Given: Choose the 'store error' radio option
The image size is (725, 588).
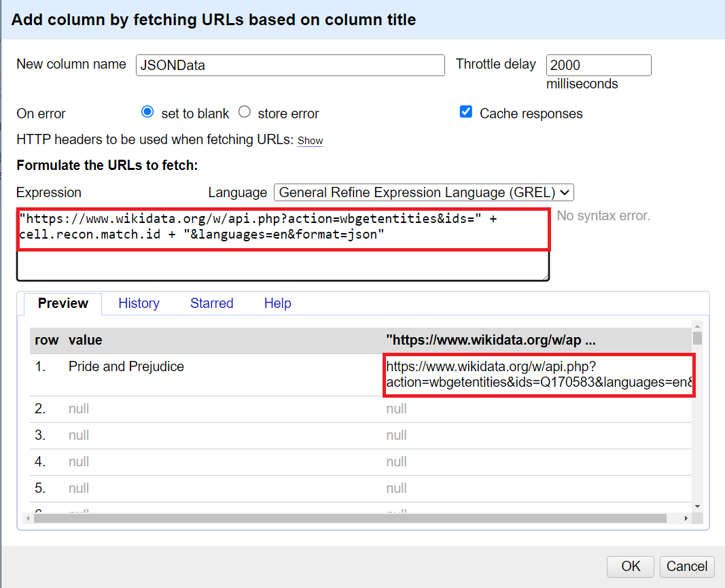Looking at the screenshot, I should pyautogui.click(x=245, y=112).
